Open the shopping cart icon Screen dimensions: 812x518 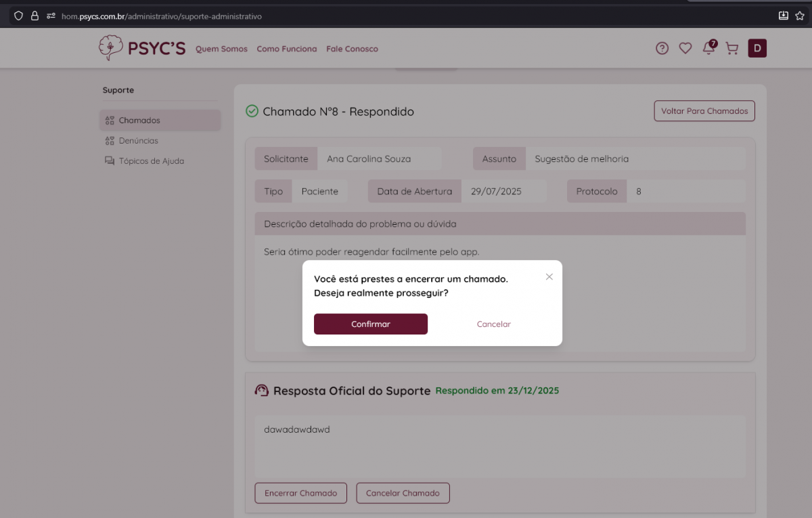(x=731, y=48)
